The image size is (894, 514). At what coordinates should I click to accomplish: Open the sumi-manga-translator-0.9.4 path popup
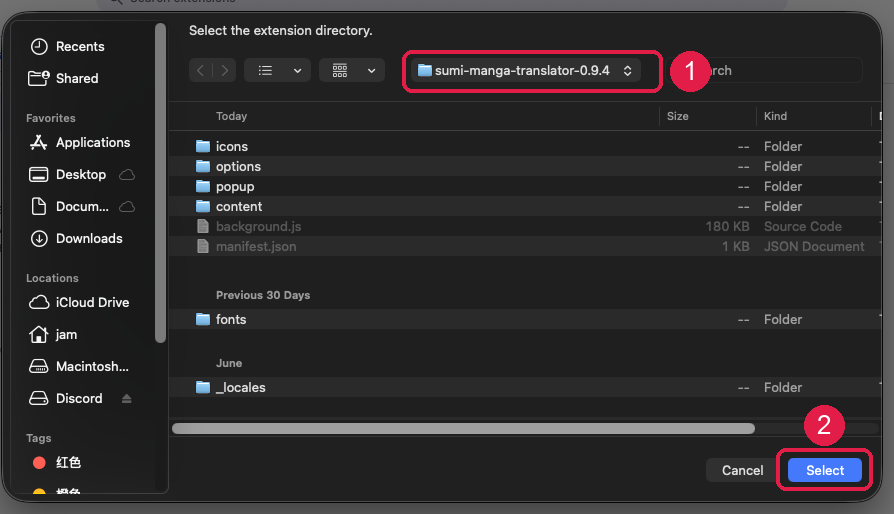[526, 71]
